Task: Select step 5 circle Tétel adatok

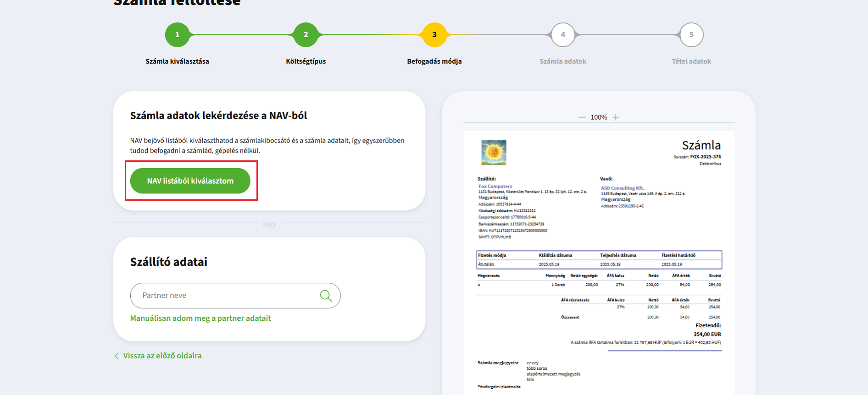Action: 691,35
